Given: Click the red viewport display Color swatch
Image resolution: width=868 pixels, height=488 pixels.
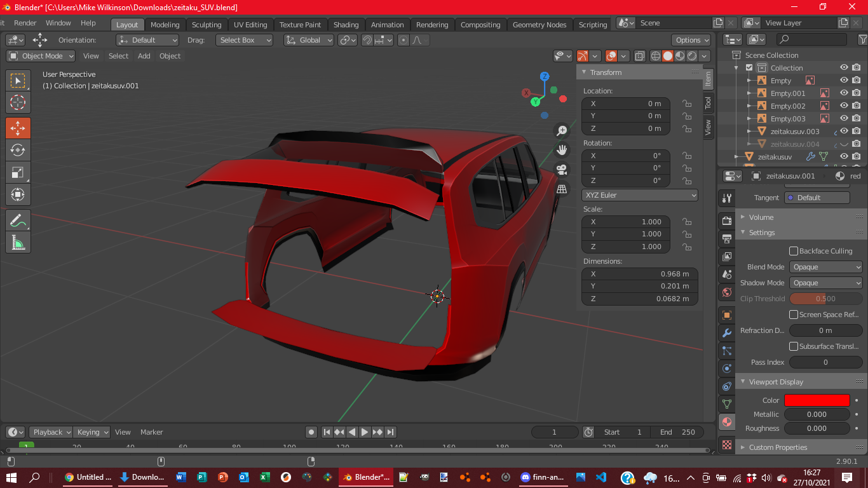Looking at the screenshot, I should point(817,400).
